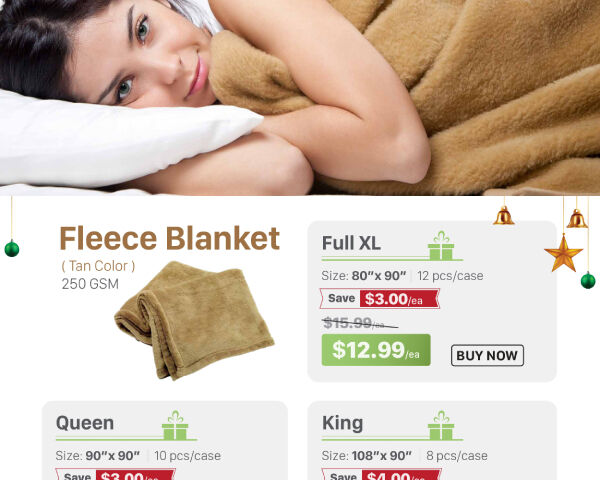This screenshot has height=480, width=600.
Task: Click the golden bell at the far right
Action: point(577,219)
